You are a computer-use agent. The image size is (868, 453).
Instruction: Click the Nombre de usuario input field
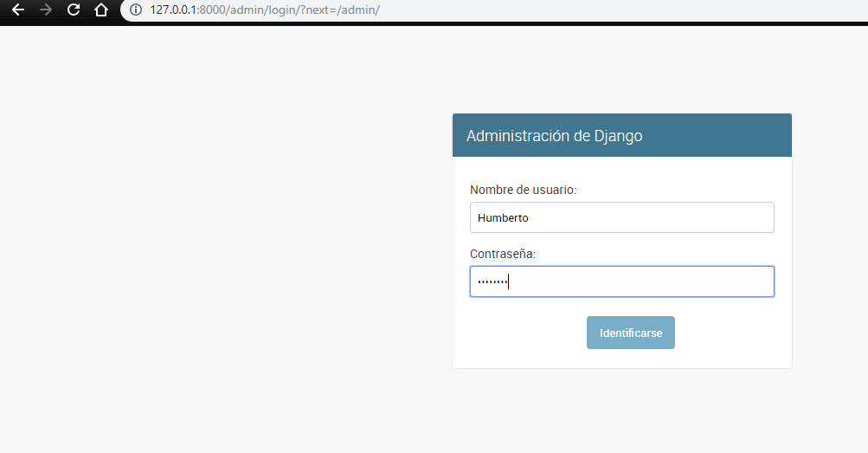point(621,217)
